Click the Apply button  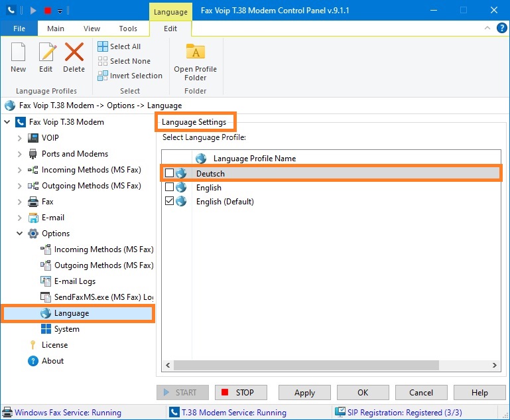[304, 392]
